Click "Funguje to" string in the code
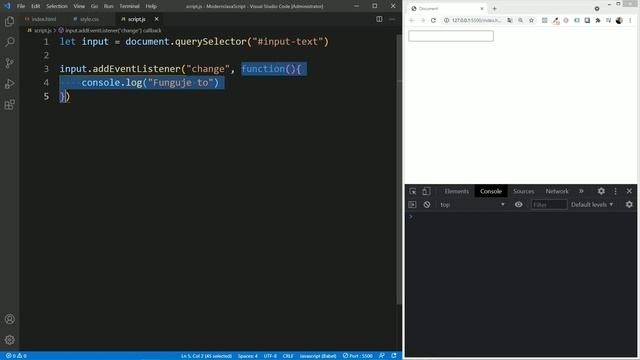This screenshot has width=640, height=360. pyautogui.click(x=180, y=83)
